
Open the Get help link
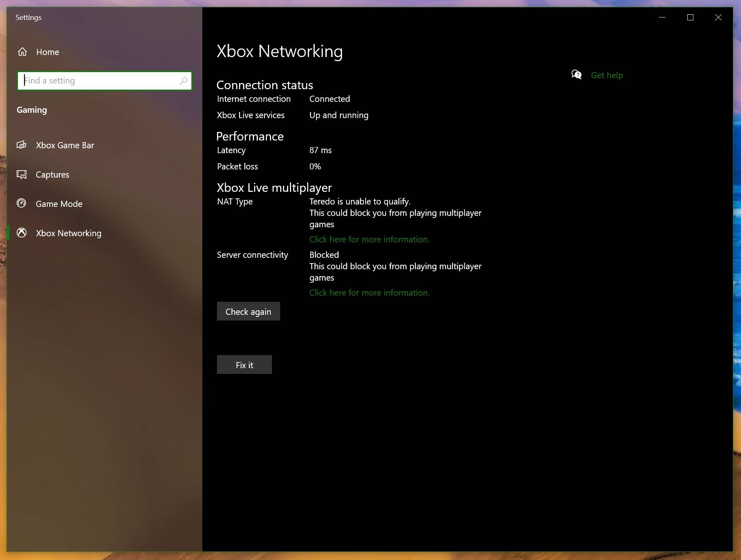[607, 75]
